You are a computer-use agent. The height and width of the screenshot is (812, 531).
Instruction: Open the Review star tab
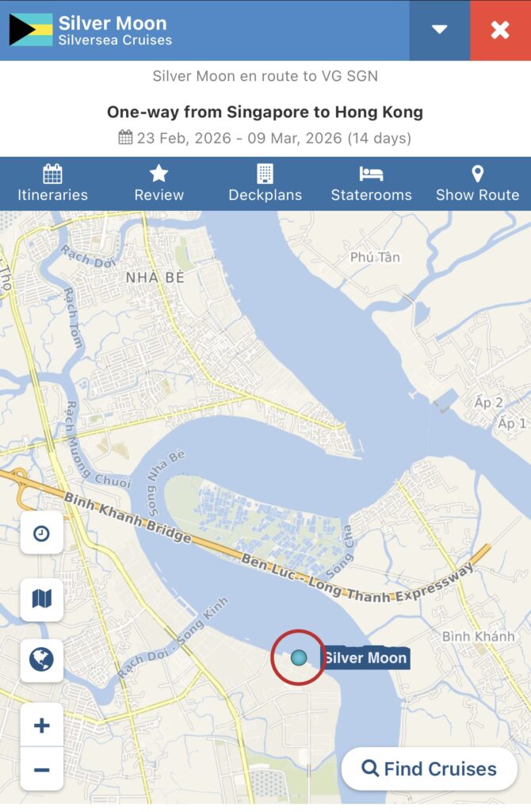tap(159, 183)
